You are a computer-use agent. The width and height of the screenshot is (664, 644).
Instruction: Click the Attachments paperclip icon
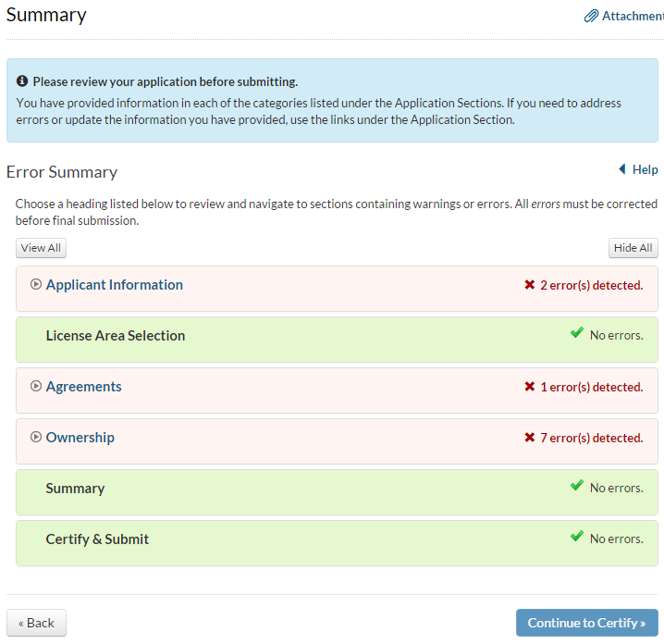click(x=591, y=17)
